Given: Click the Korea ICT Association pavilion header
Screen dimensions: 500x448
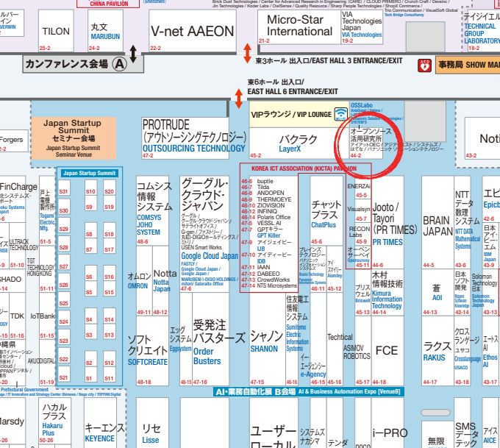Looking at the screenshot, I should click(x=304, y=168).
